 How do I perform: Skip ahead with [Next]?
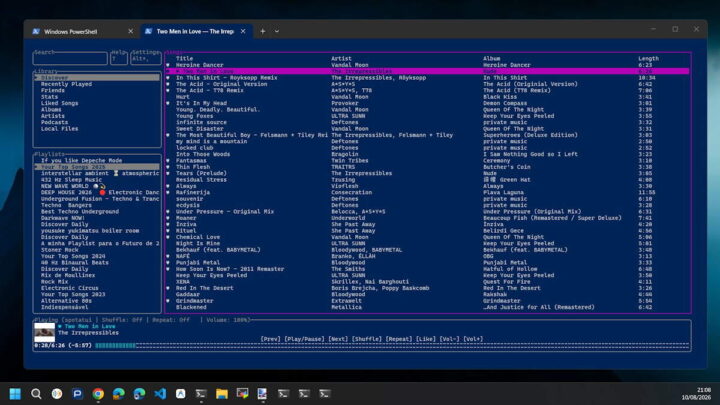pos(338,339)
